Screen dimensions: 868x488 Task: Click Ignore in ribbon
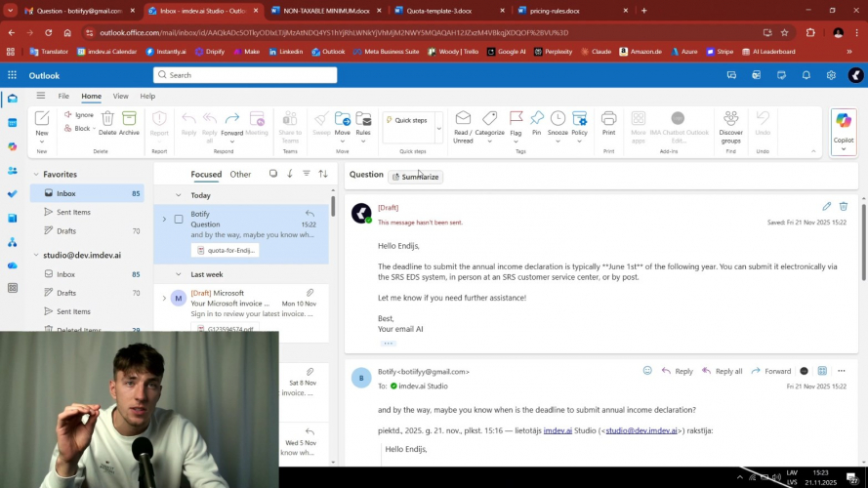click(x=79, y=114)
